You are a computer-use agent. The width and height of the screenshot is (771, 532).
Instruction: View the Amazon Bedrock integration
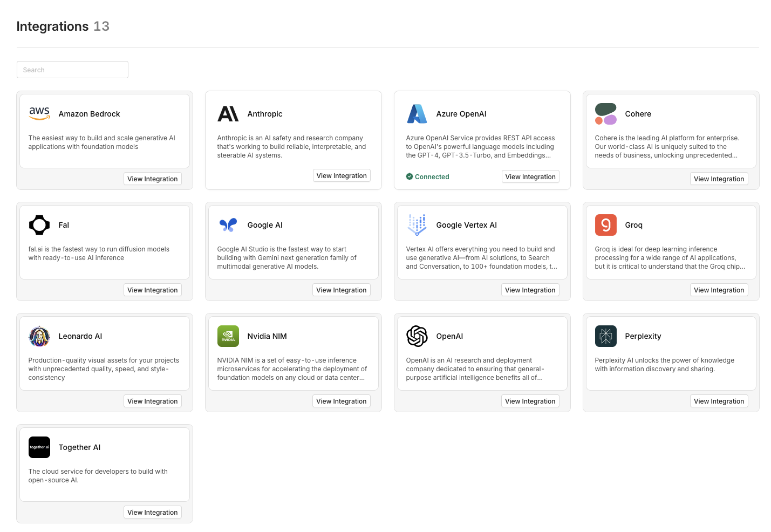tap(153, 179)
